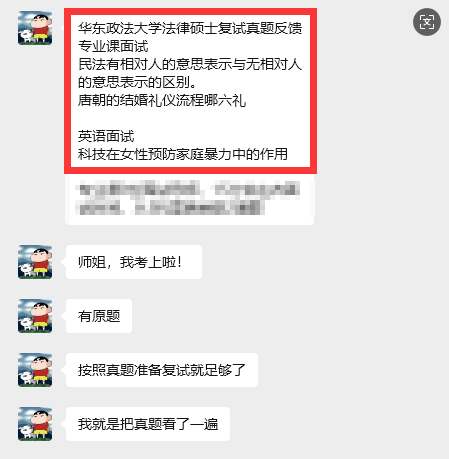449x459 pixels.
Task: Open the avatar beside 我就是把真题看了一遍
Action: [35, 424]
